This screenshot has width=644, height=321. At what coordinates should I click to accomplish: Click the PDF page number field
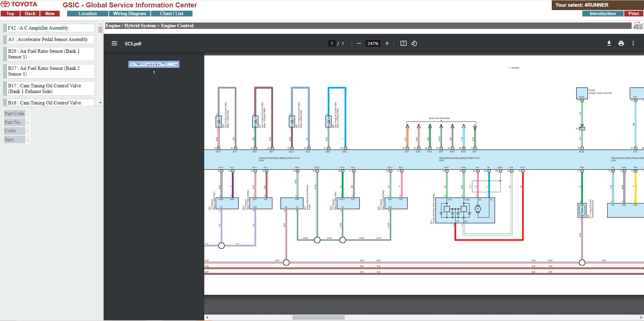pyautogui.click(x=332, y=43)
